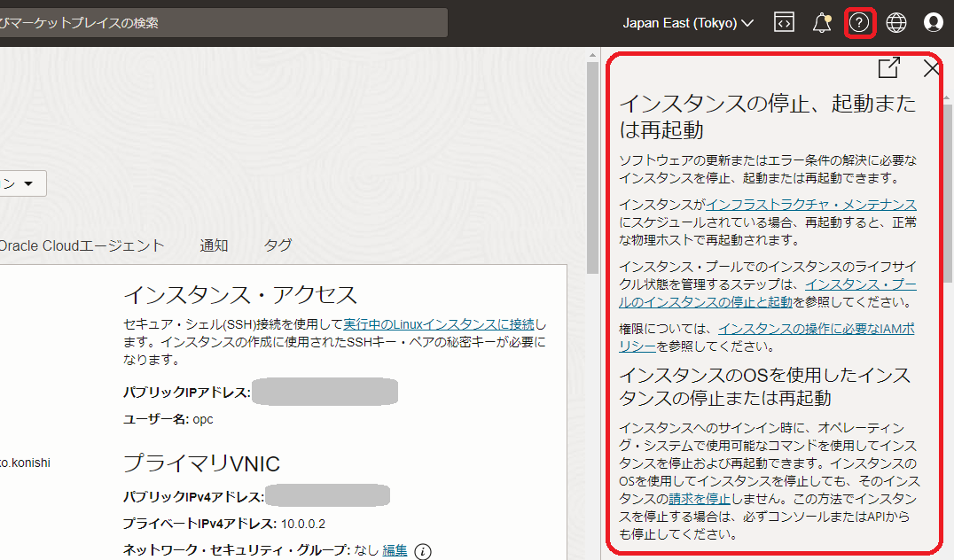Open the user profile avatar icon

pyautogui.click(x=934, y=22)
